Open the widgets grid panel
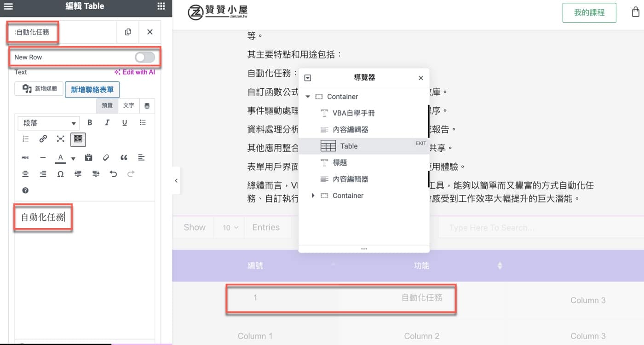Screen dimensions: 644x345 (161, 6)
